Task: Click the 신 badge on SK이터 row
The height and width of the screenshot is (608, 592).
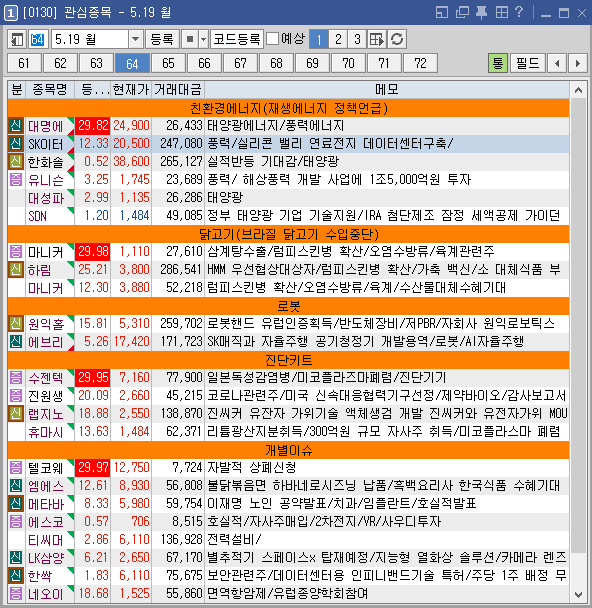Action: point(16,143)
